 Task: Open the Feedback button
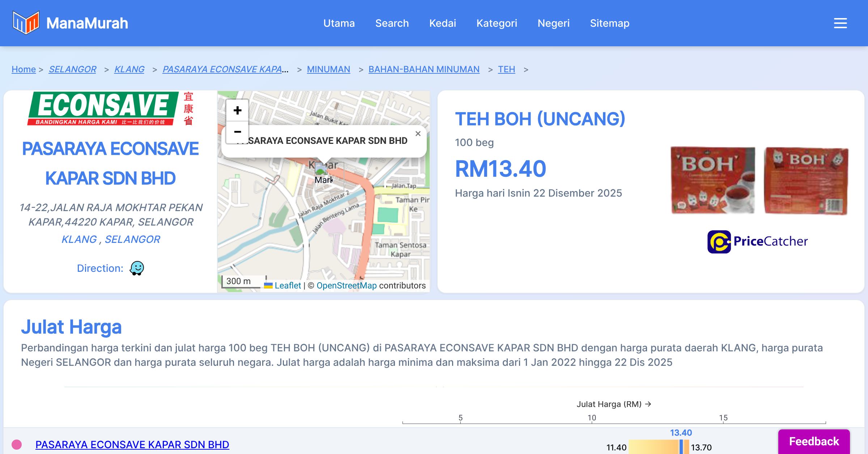(814, 441)
